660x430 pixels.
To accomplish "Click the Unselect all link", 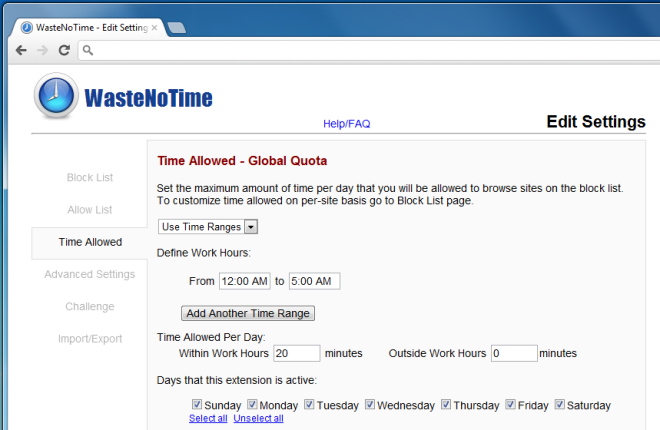I will click(258, 419).
